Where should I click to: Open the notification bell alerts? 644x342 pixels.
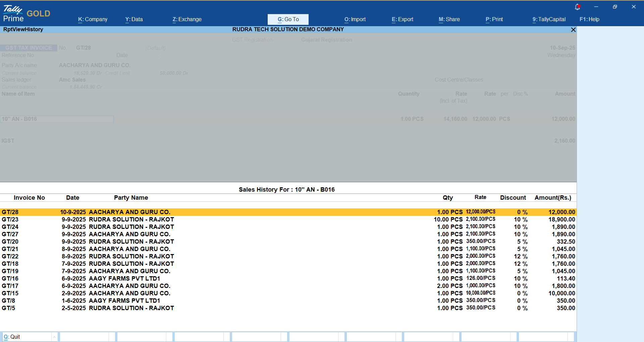[x=577, y=7]
